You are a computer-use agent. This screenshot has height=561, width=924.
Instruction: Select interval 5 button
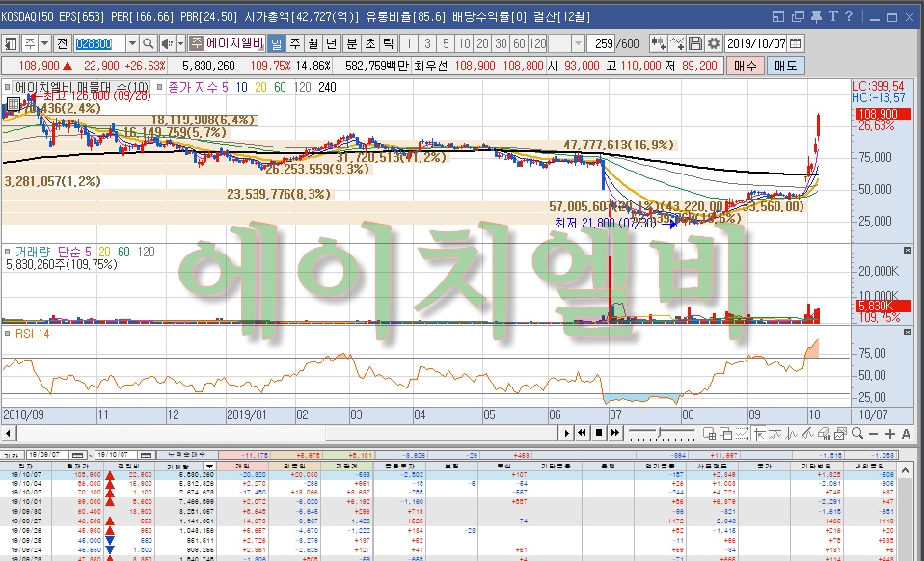coord(446,43)
